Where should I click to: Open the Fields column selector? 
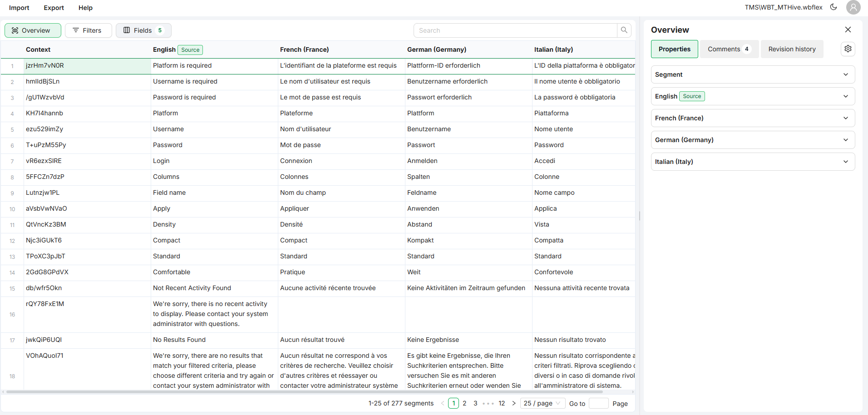tap(143, 30)
